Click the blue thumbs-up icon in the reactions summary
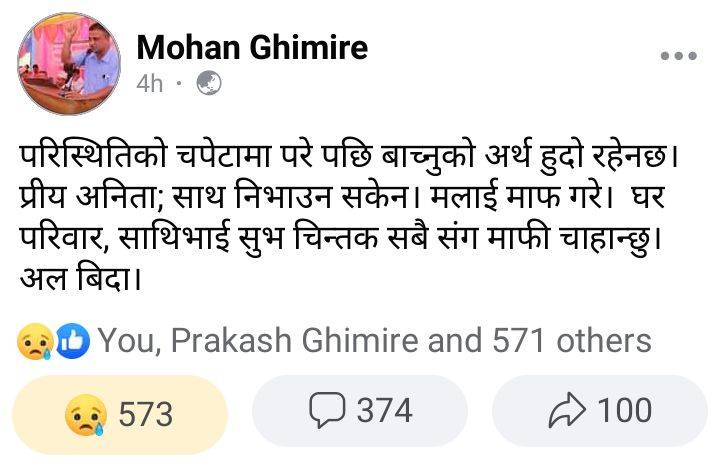This screenshot has width=720, height=473. pyautogui.click(x=72, y=342)
